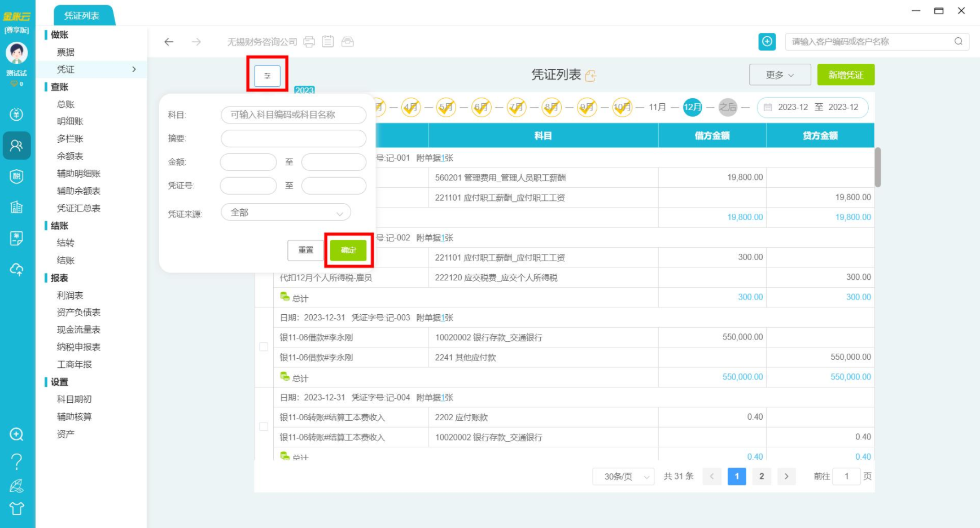980x528 pixels.
Task: Expand the 凭证 menu arrow in sidebar
Action: pos(134,69)
